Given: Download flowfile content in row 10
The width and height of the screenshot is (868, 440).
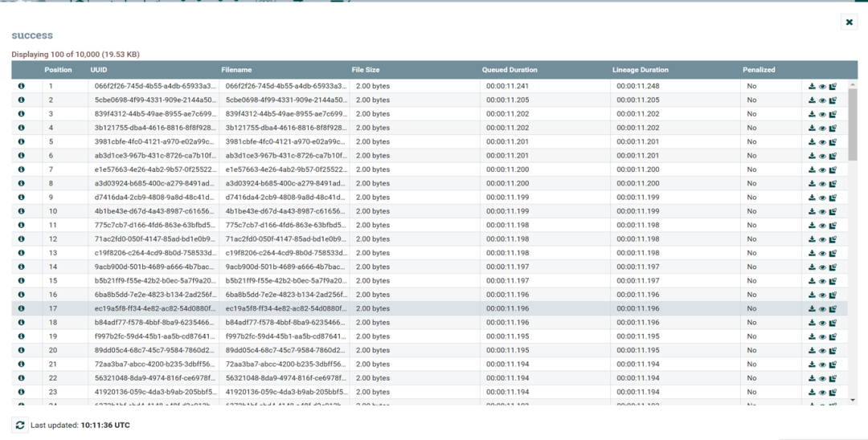Looking at the screenshot, I should pos(812,211).
